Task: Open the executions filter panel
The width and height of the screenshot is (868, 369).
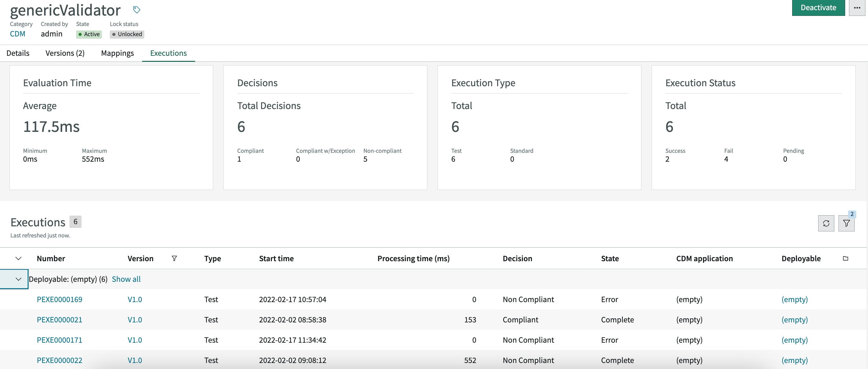Action: pos(846,223)
